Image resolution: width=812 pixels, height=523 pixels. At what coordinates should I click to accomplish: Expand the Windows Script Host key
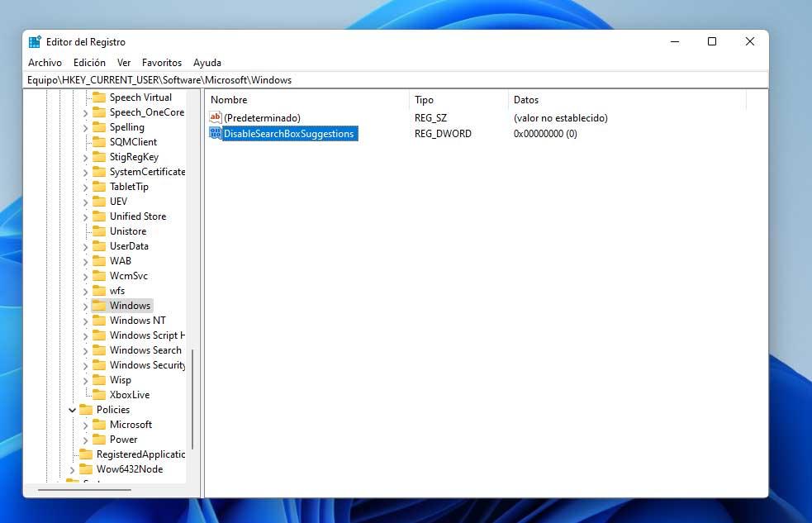(85, 335)
